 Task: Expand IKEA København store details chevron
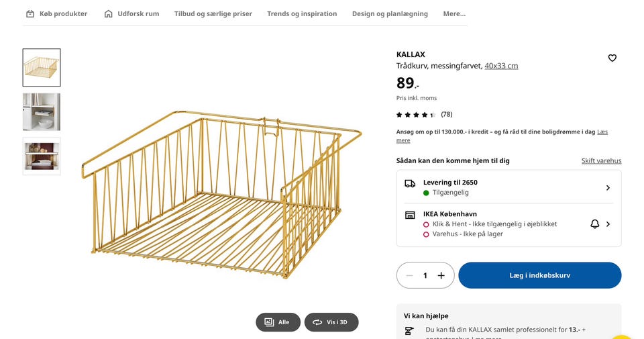coord(608,224)
